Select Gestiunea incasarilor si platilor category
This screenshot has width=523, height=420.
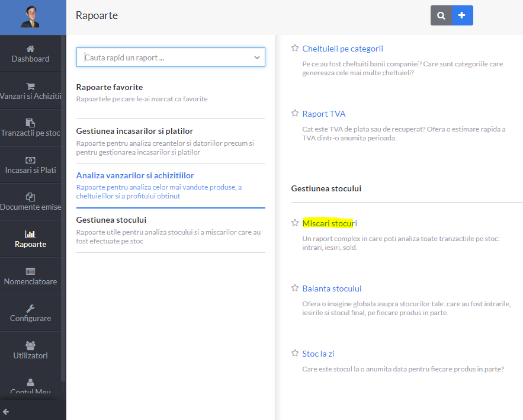[x=171, y=141]
